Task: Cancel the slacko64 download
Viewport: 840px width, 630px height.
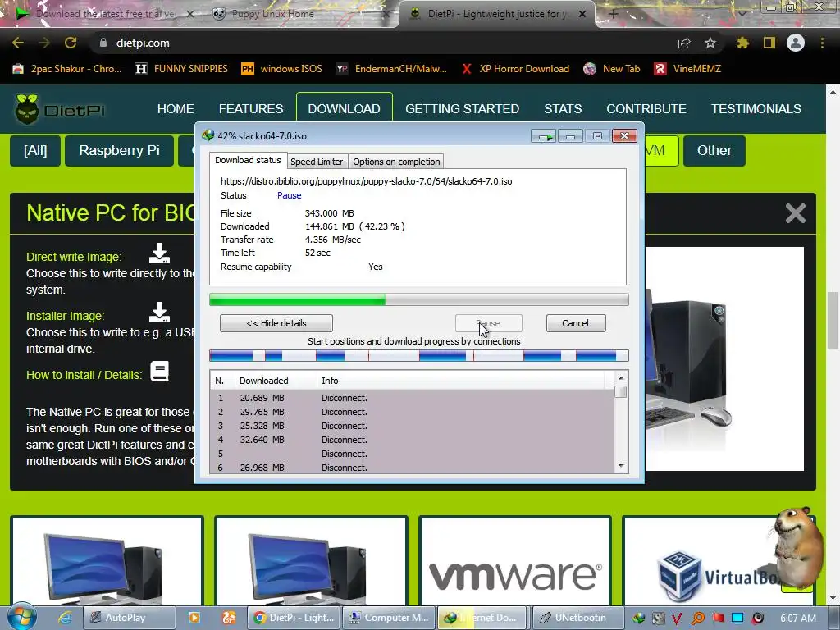Action: 575,323
